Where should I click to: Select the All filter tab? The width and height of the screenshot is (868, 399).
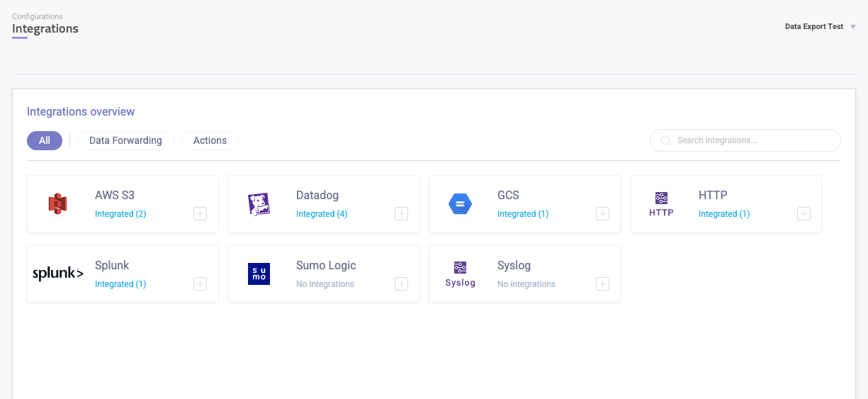(45, 140)
